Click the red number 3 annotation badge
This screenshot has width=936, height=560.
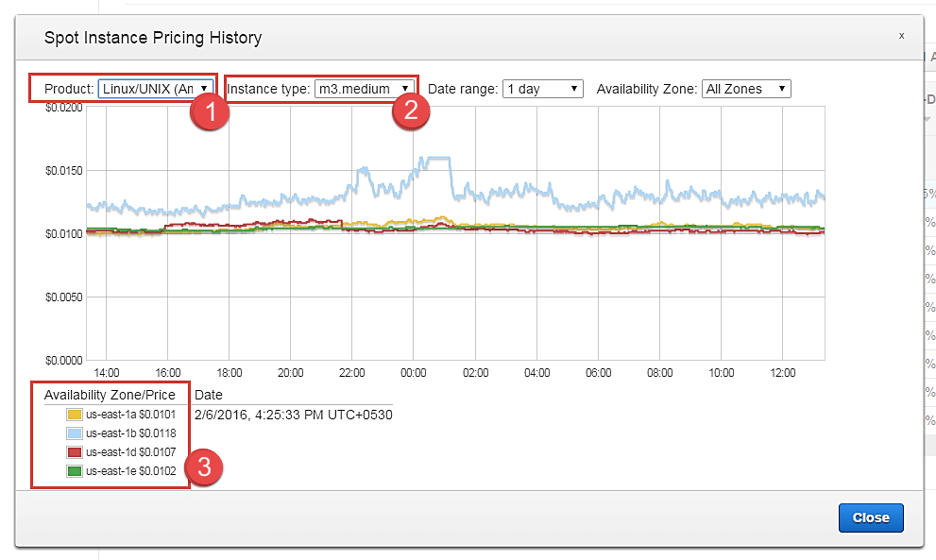click(204, 467)
